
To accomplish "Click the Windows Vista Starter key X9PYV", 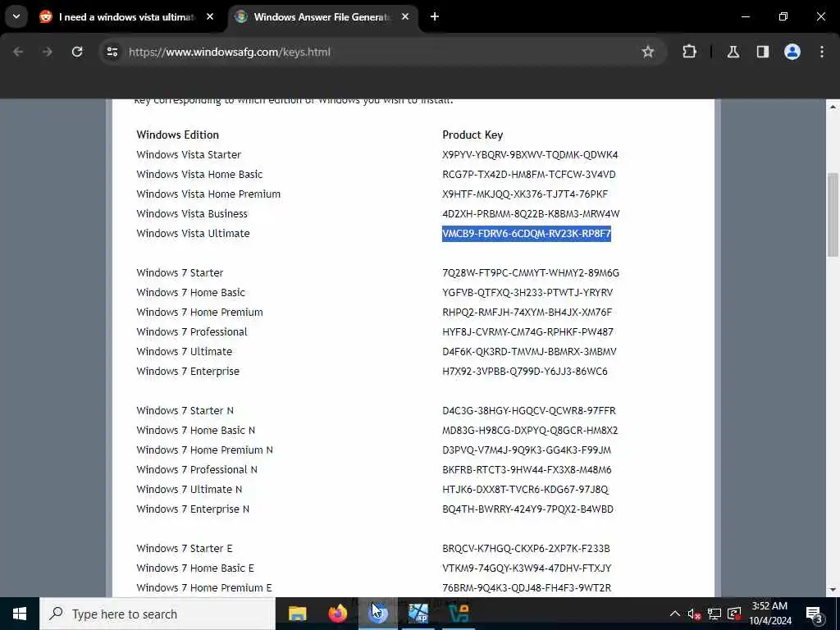I will 530,155.
